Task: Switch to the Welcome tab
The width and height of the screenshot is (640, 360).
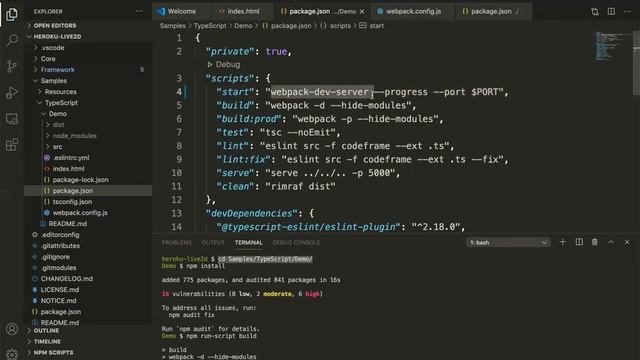Action: (182, 11)
